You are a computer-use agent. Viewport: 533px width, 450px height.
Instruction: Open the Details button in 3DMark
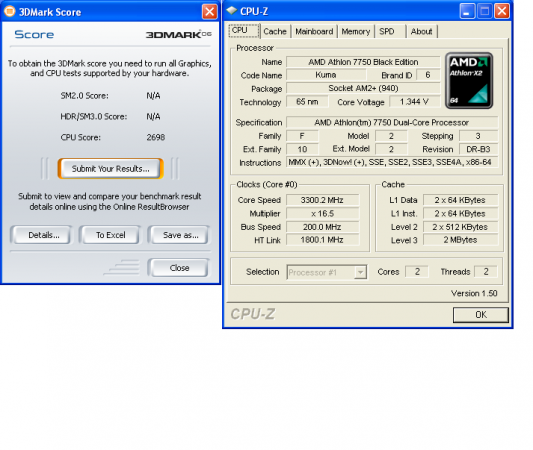point(41,235)
